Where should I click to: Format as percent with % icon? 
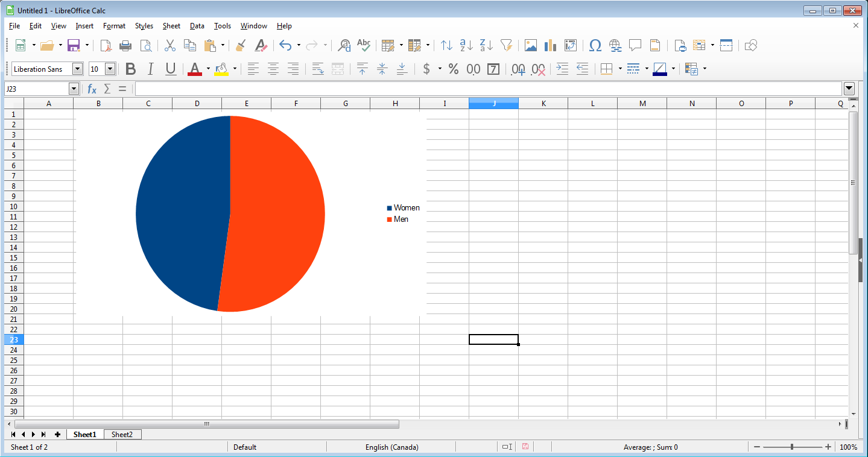pyautogui.click(x=454, y=69)
